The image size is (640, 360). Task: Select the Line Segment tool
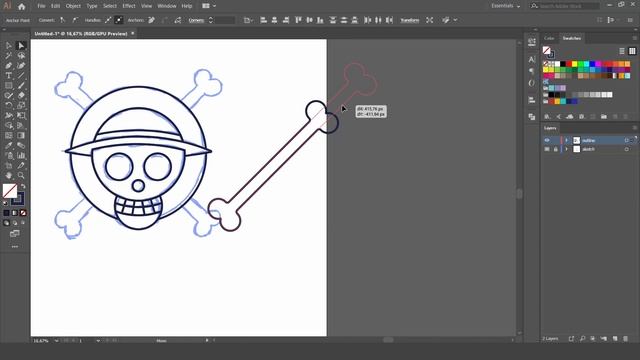[21, 76]
